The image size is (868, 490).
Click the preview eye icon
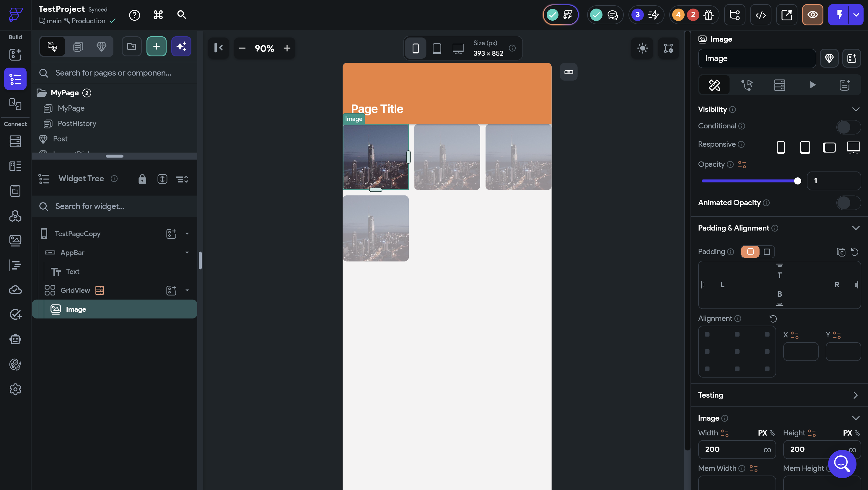click(812, 15)
